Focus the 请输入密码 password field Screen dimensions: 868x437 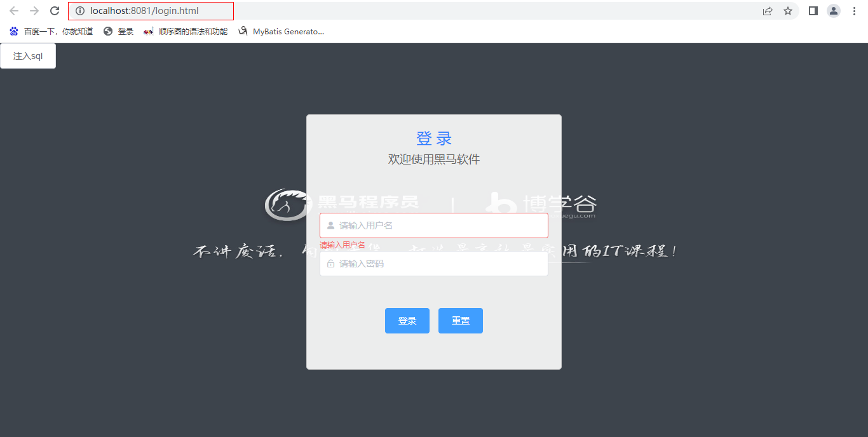click(438, 264)
